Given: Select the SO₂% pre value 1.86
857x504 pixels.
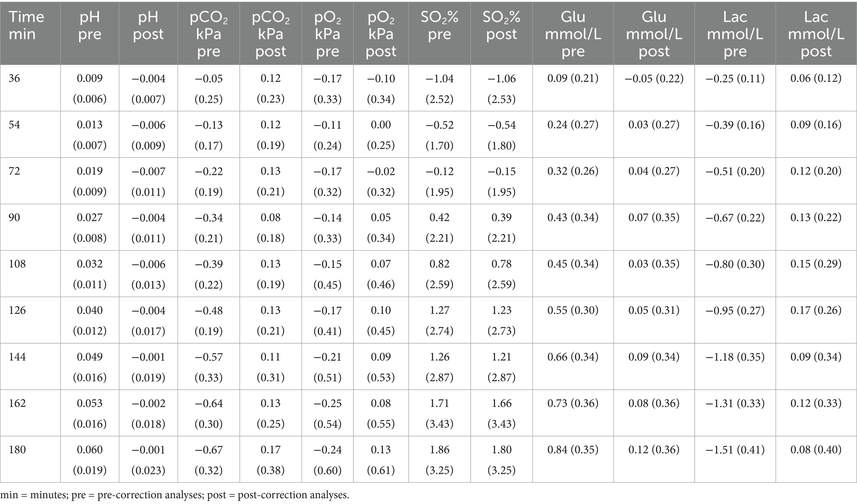Looking at the screenshot, I should coord(439,449).
